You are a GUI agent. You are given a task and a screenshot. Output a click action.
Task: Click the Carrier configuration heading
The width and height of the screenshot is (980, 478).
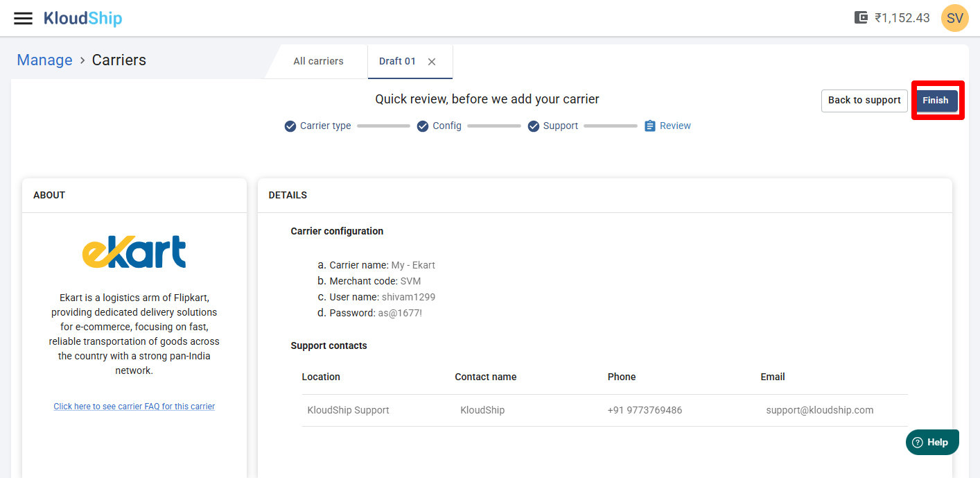click(x=337, y=231)
